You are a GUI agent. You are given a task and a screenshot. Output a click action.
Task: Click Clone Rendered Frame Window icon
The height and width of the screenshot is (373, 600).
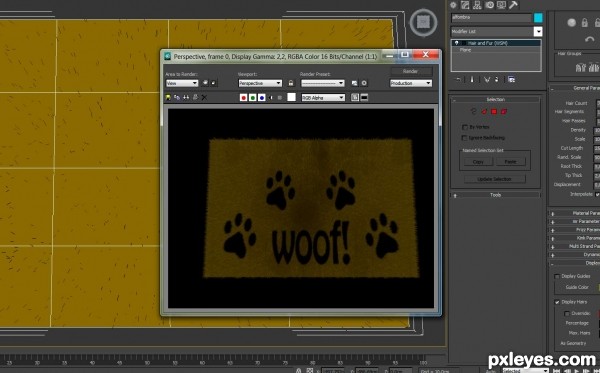tap(186, 98)
